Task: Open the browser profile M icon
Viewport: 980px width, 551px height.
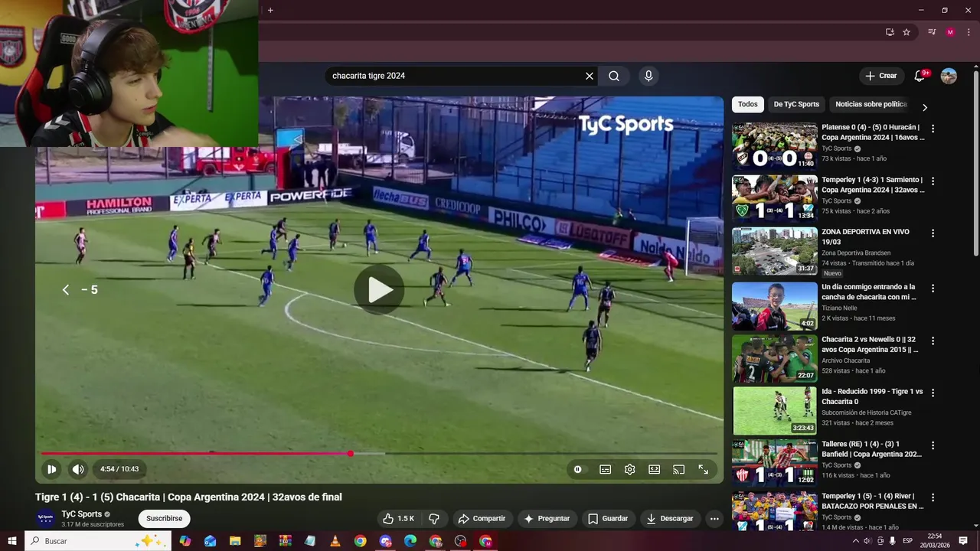Action: 950,32
